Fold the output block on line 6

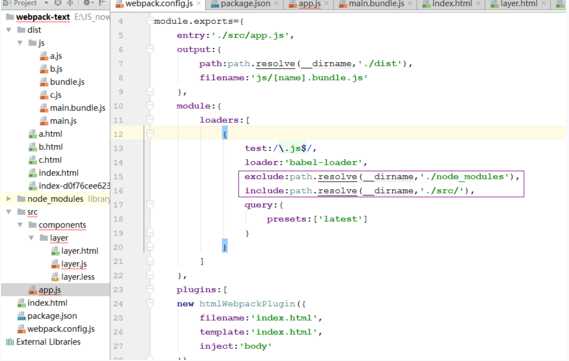coord(150,49)
